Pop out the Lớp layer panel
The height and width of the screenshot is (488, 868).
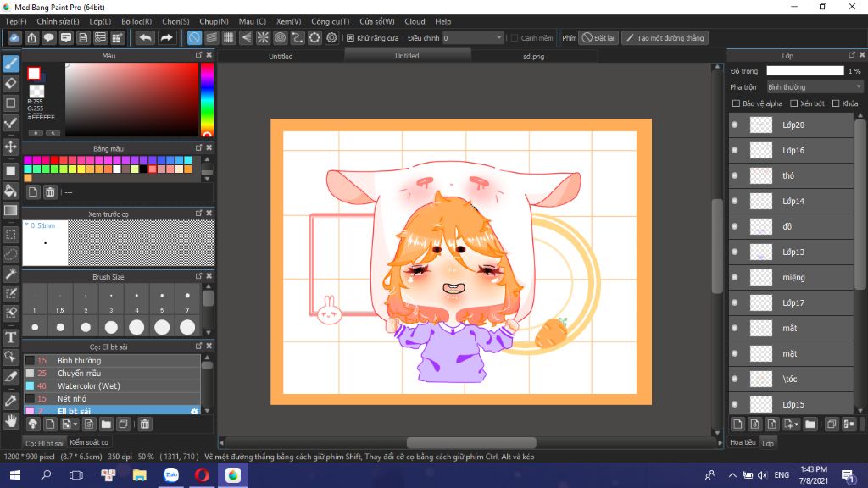tap(851, 55)
